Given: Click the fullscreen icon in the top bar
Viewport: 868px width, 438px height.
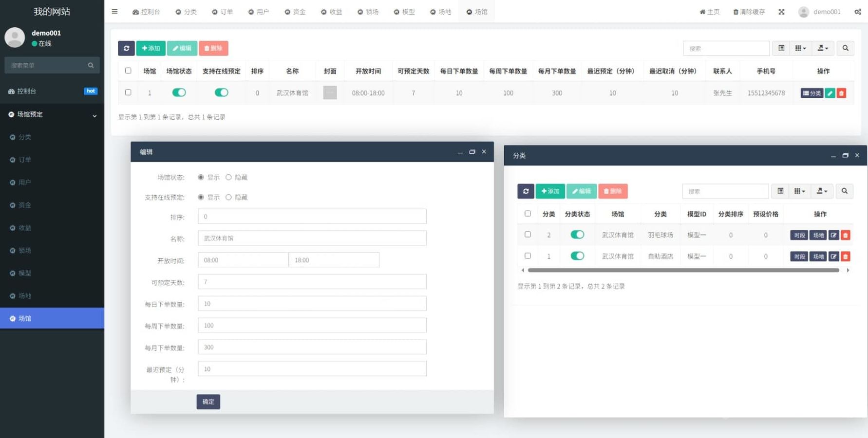Looking at the screenshot, I should coord(781,12).
